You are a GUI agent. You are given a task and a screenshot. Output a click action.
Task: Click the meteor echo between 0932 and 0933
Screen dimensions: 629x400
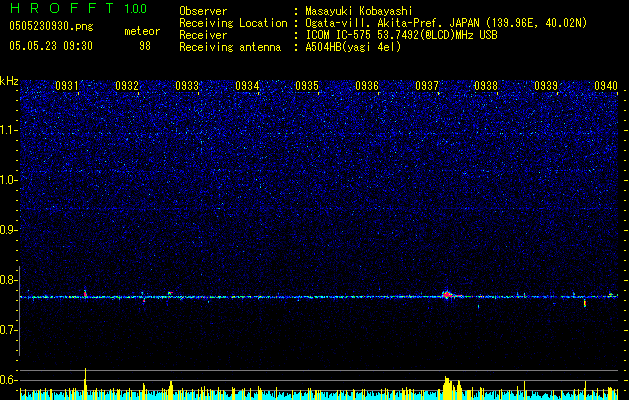tap(170, 294)
